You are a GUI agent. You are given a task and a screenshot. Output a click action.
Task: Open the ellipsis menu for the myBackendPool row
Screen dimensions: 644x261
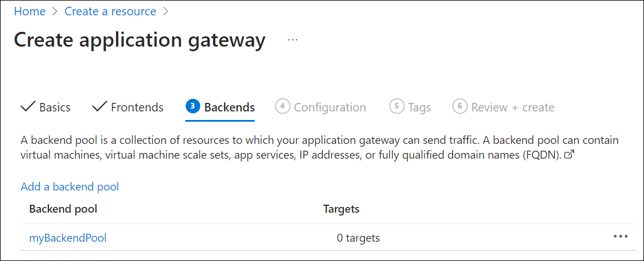tap(620, 237)
